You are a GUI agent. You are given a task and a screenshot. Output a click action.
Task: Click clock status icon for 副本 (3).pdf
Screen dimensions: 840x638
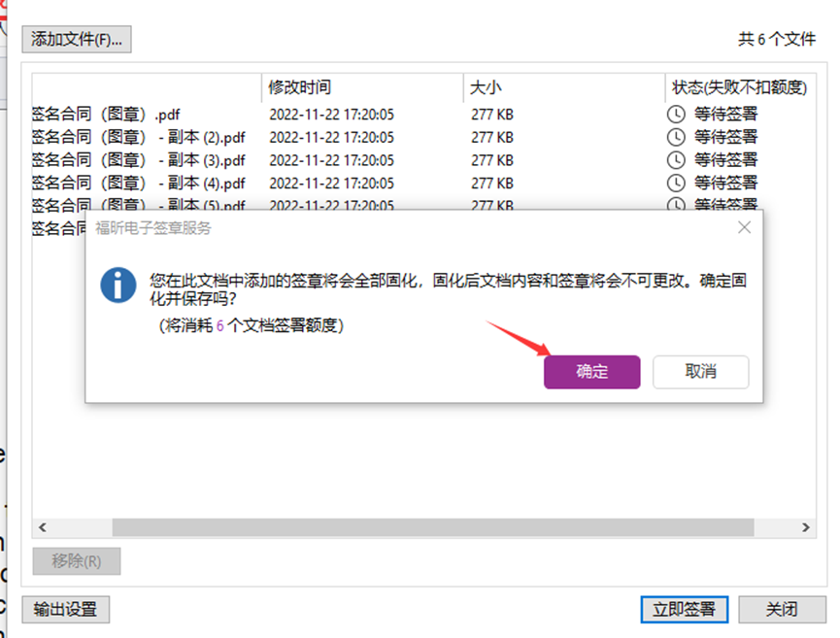676,160
